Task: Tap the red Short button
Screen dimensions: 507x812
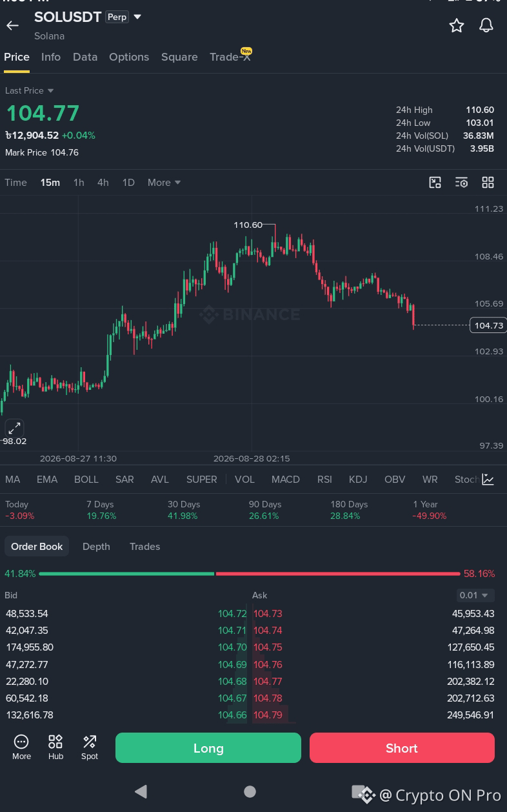Action: [402, 748]
